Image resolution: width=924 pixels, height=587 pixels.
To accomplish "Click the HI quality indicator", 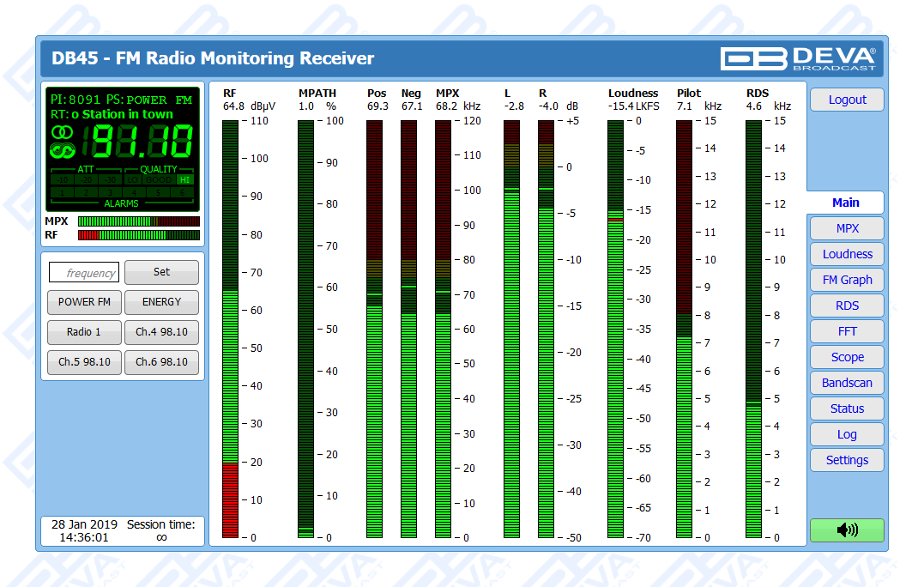I will [184, 180].
